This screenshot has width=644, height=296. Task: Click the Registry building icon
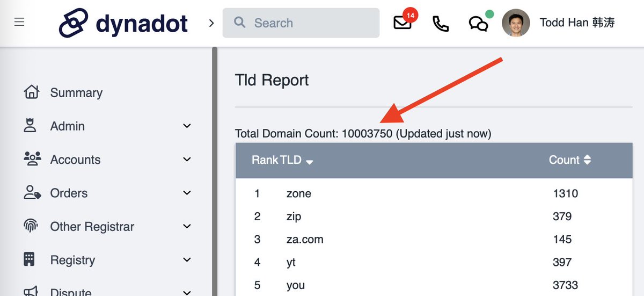click(x=30, y=259)
